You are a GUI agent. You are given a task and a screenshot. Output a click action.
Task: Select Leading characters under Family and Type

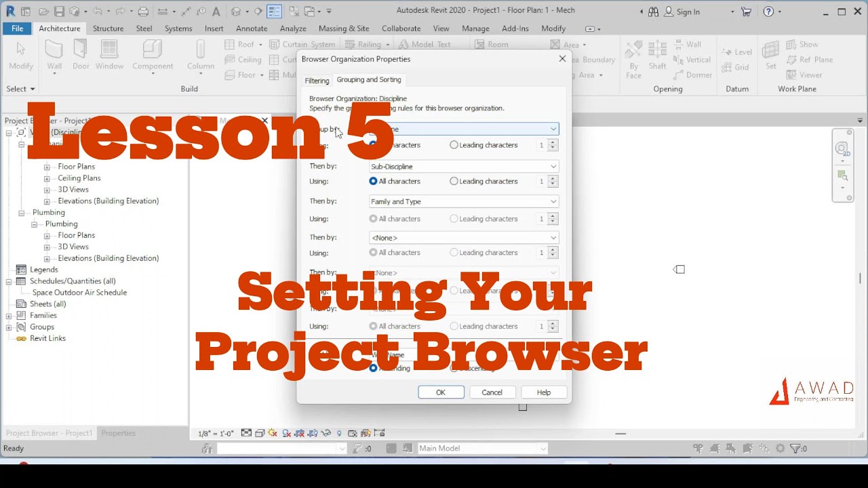pos(454,219)
